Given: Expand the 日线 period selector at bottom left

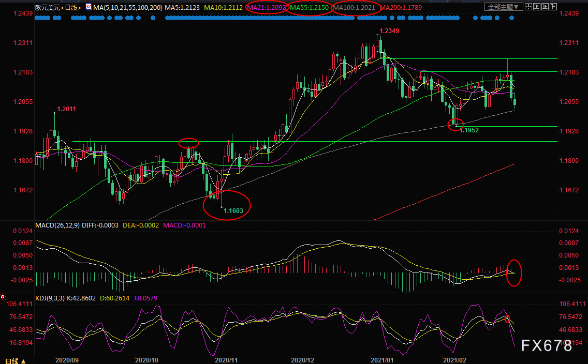Looking at the screenshot, I should (16, 360).
